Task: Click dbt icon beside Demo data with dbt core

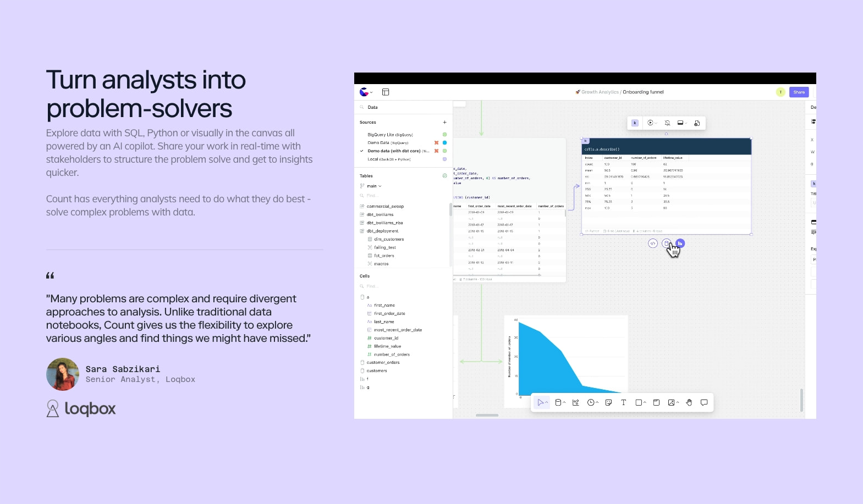Action: [x=437, y=151]
